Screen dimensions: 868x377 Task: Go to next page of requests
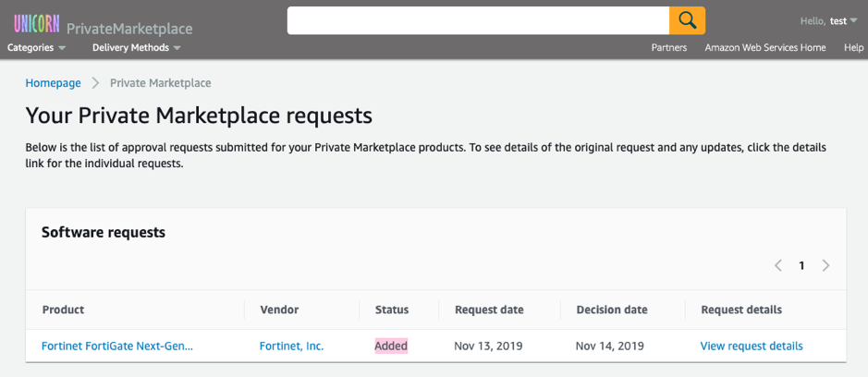tap(825, 266)
